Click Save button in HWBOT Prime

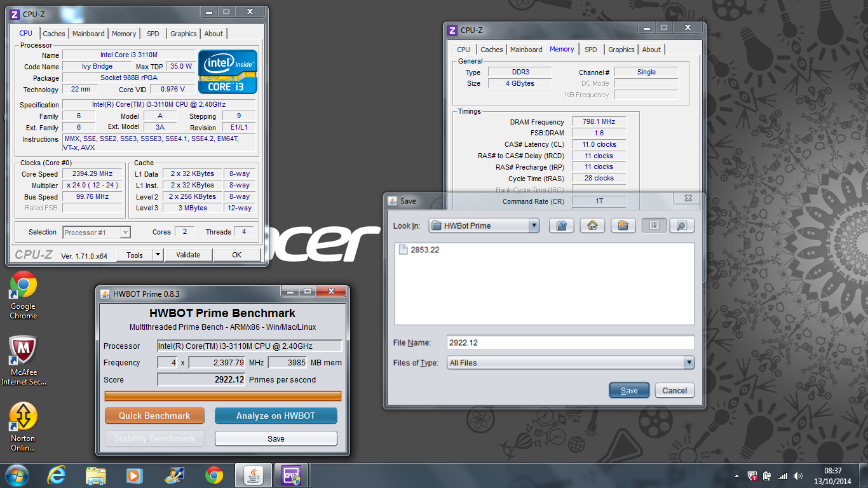(276, 438)
